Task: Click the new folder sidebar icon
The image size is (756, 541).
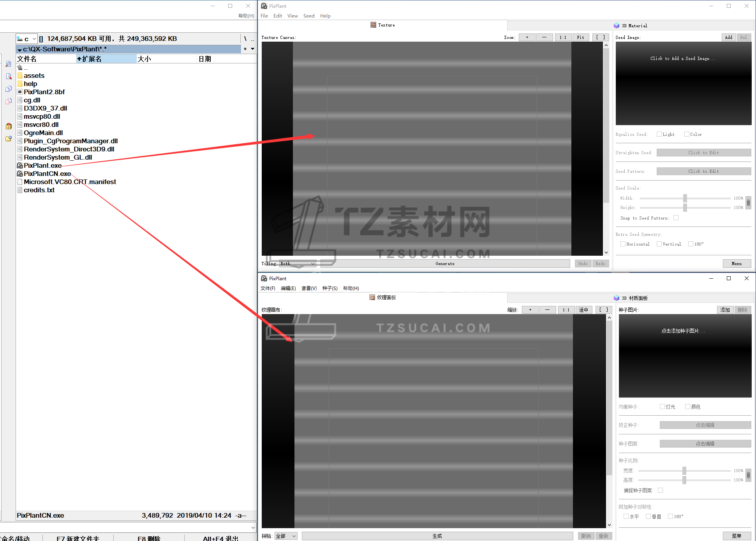Action: pyautogui.click(x=9, y=139)
